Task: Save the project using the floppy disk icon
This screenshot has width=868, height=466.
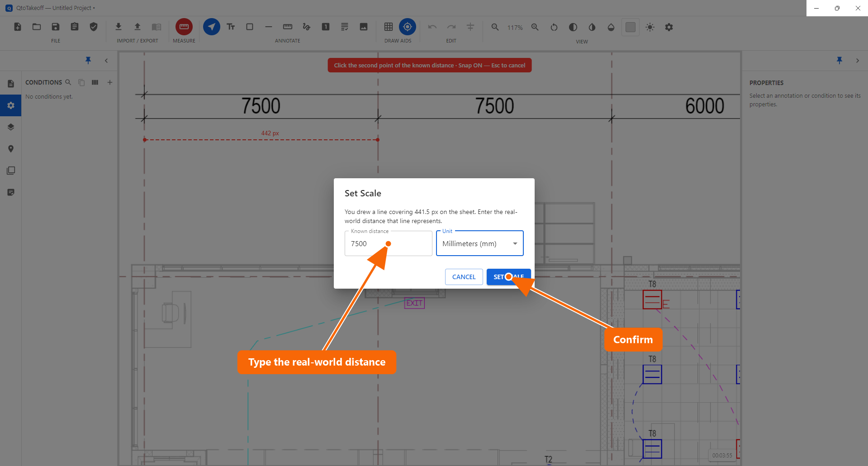Action: tap(56, 27)
